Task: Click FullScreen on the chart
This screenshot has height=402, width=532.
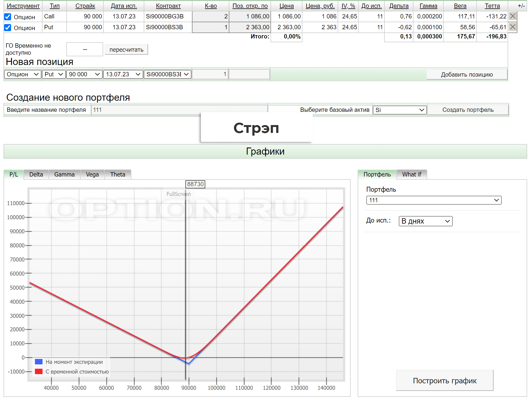Action: 178,194
